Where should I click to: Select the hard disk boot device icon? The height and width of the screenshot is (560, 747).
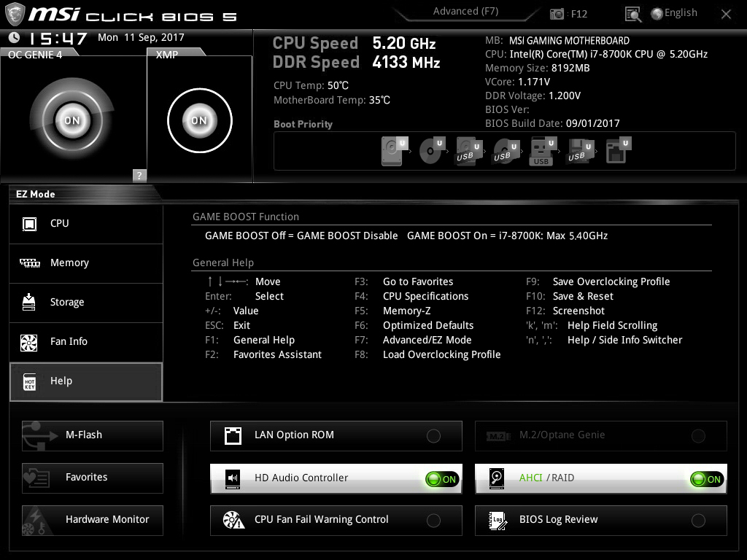tap(394, 150)
